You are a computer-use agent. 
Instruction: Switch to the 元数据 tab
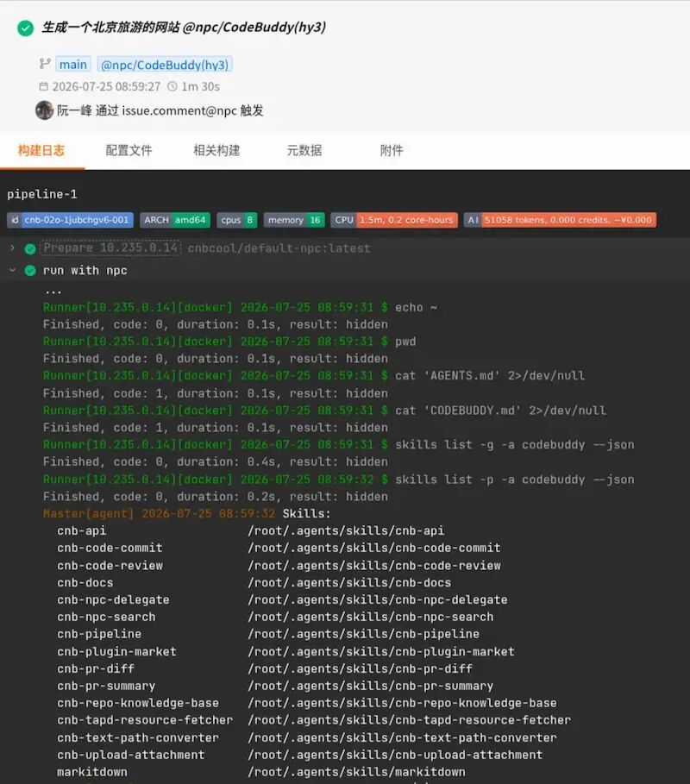[x=304, y=150]
